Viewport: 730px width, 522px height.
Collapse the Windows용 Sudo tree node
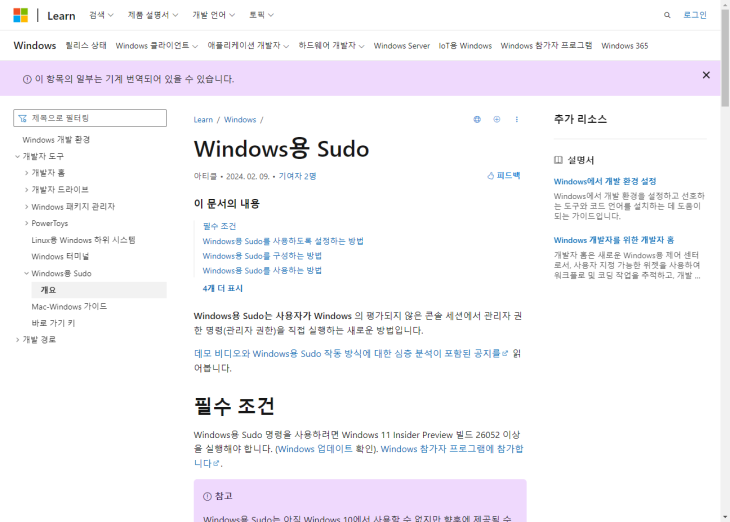[26, 273]
